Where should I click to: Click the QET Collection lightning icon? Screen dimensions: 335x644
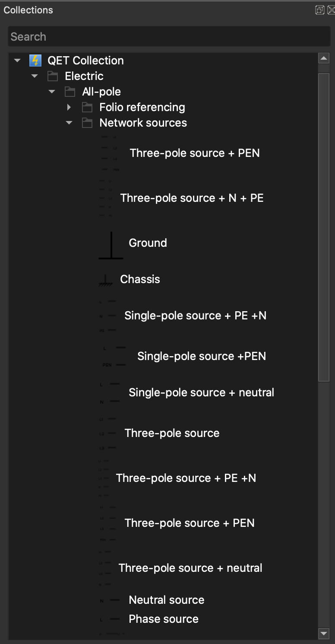(35, 61)
